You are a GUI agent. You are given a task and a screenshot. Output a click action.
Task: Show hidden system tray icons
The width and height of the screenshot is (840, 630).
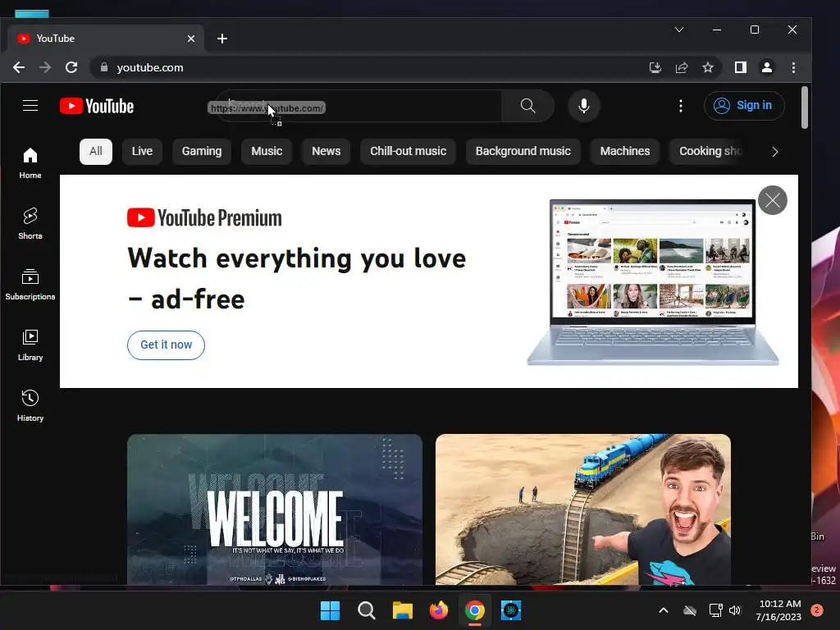click(663, 610)
